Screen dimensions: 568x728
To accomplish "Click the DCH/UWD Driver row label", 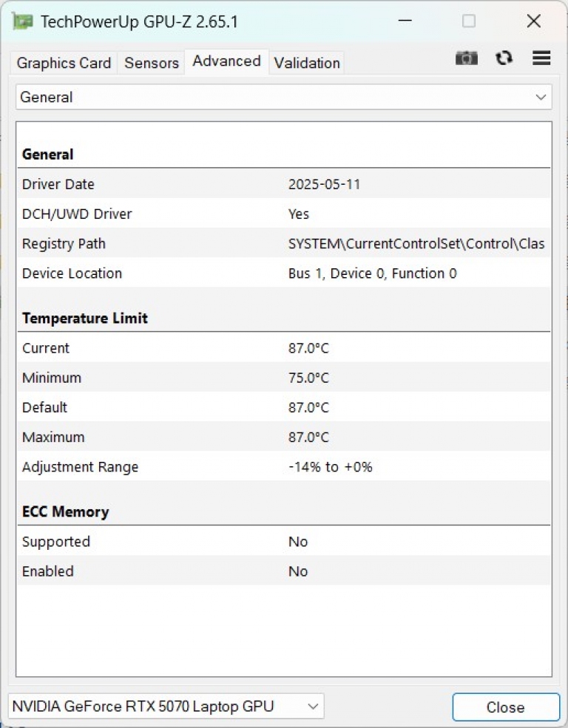I will [77, 214].
